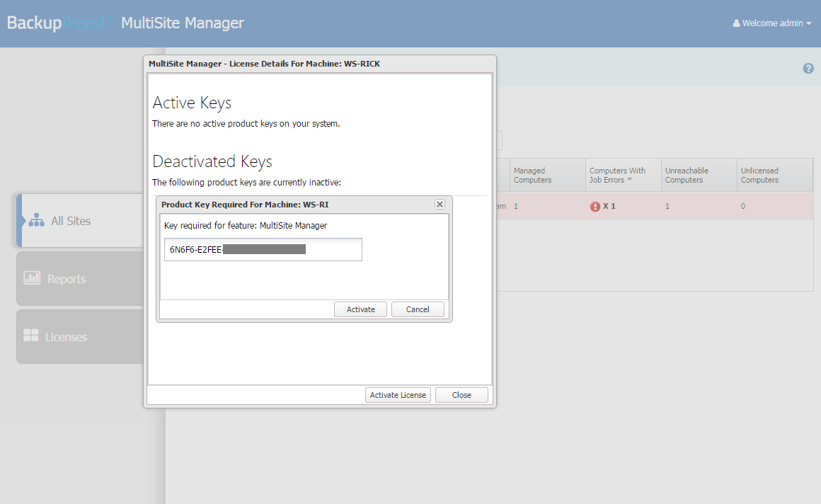Click the License Details dialog title bar
This screenshot has height=504, width=821.
click(319, 64)
